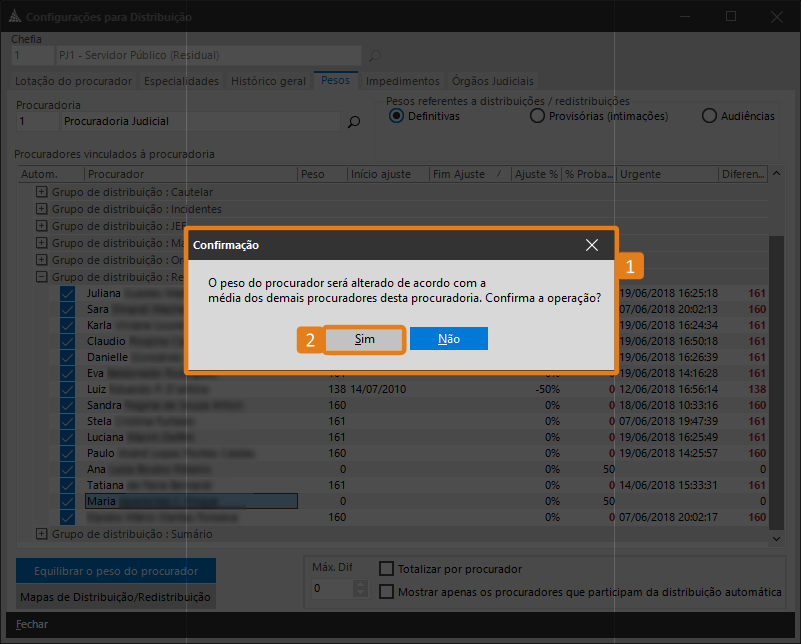Screen dimensions: 801x644
Task: Enable Totalizar por procurador checkbox
Action: [x=387, y=569]
